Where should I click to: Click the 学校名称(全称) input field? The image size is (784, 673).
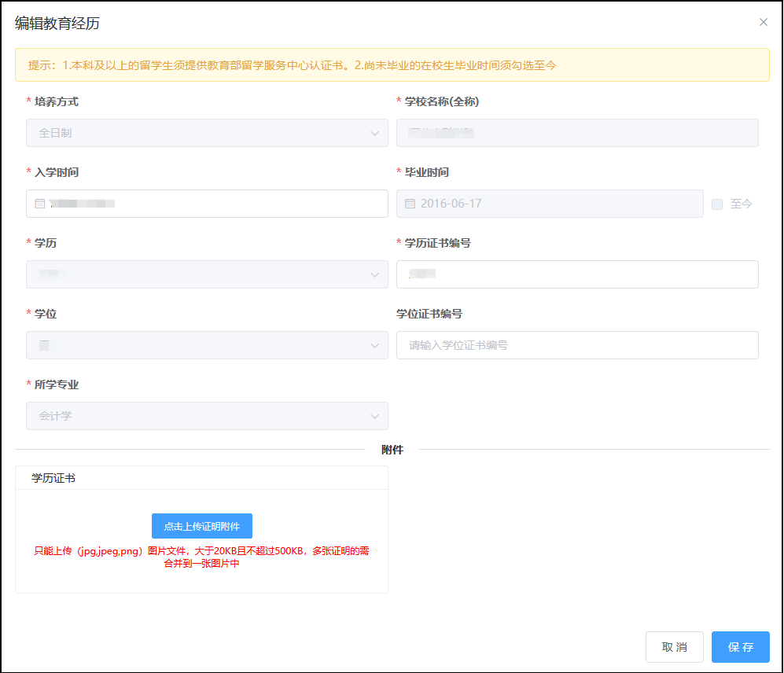(577, 133)
